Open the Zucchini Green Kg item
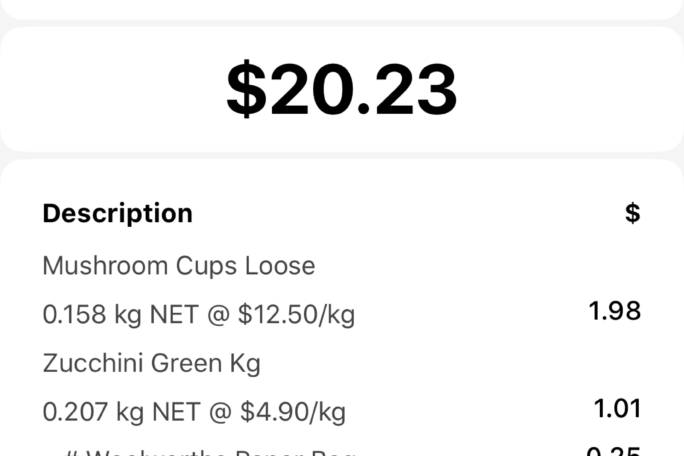The width and height of the screenshot is (684, 456). 151,363
